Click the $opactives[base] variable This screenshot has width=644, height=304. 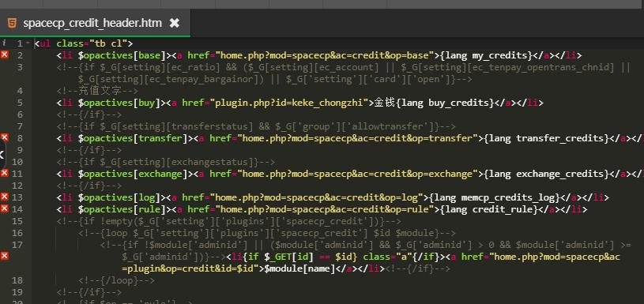point(122,55)
